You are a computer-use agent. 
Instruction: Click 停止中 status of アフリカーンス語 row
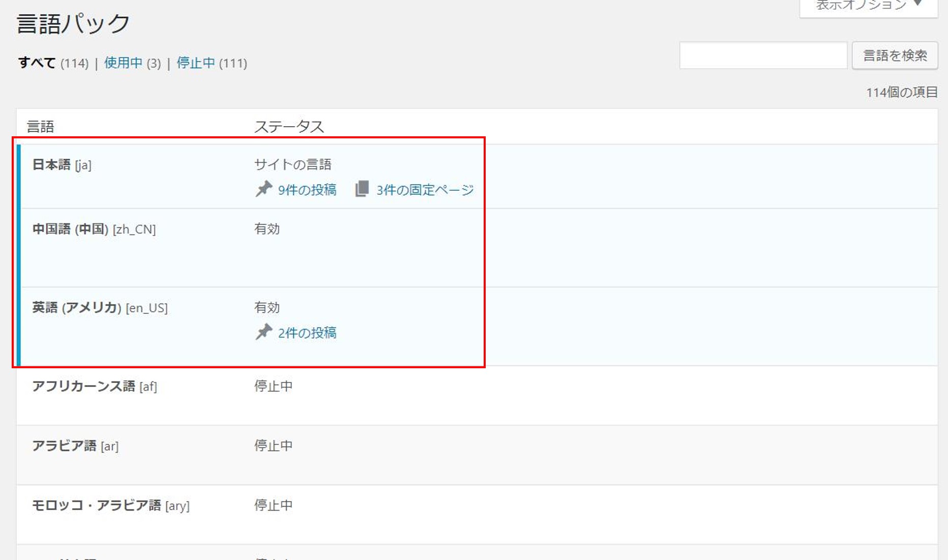274,386
